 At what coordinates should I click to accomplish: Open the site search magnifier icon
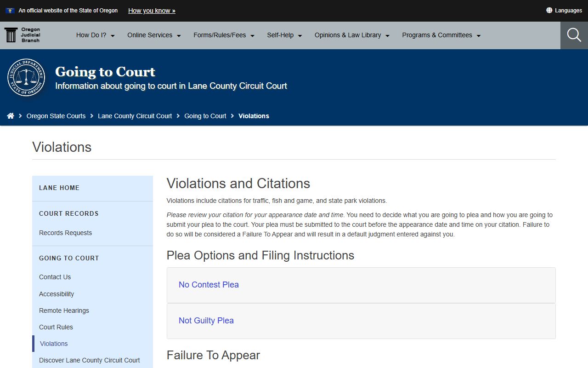pyautogui.click(x=574, y=35)
